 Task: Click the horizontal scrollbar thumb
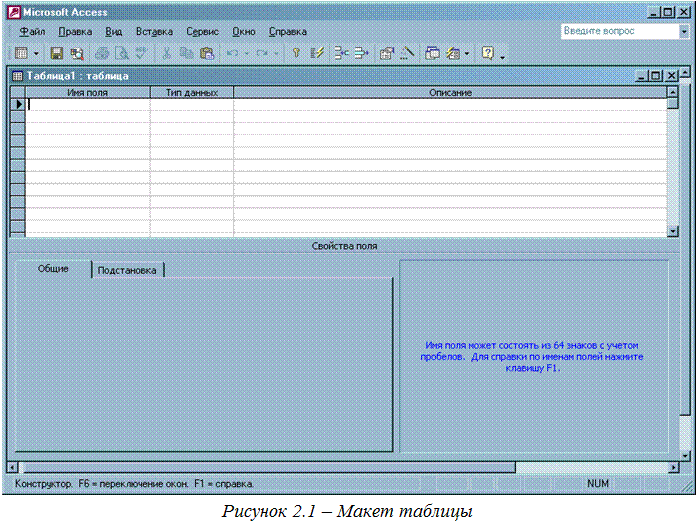tap(267, 468)
